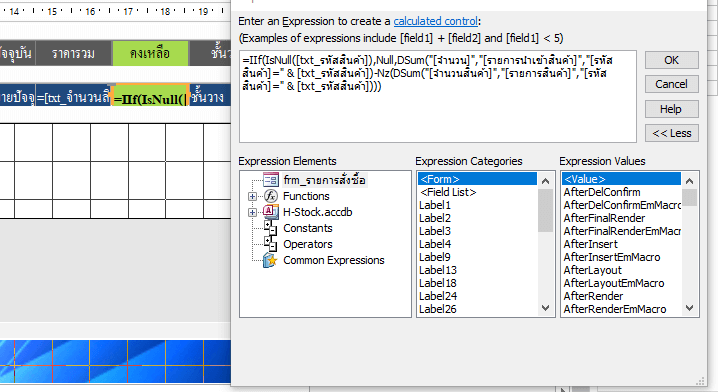Click Expression Values scroll up arrow
This screenshot has width=718, height=392.
click(x=690, y=181)
